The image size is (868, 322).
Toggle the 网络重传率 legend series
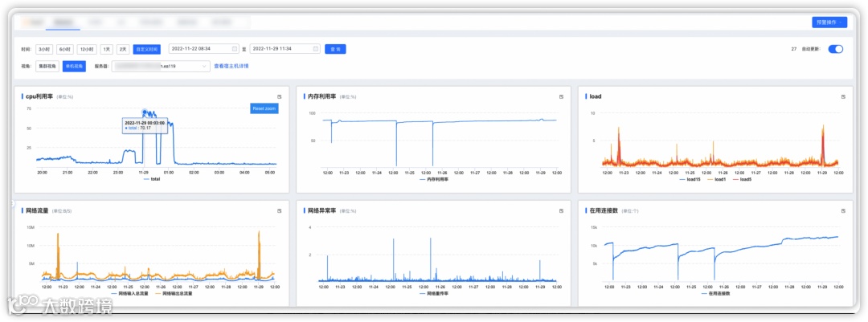(434, 293)
